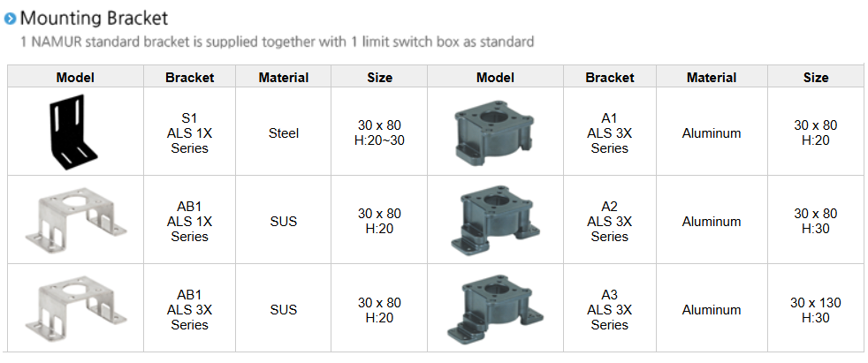Click the S1 ALS 1X Series cell
The width and height of the screenshot is (868, 363).
[x=189, y=133]
